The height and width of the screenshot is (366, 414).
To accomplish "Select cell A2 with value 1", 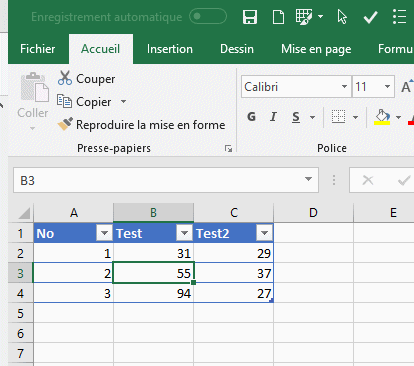I will click(x=73, y=253).
